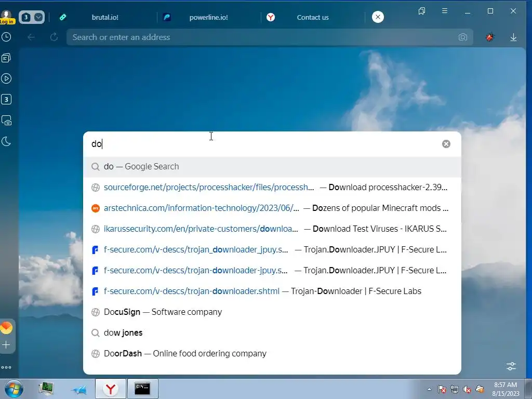This screenshot has height=399, width=532.
Task: Click the network tray icon
Action: (x=454, y=390)
